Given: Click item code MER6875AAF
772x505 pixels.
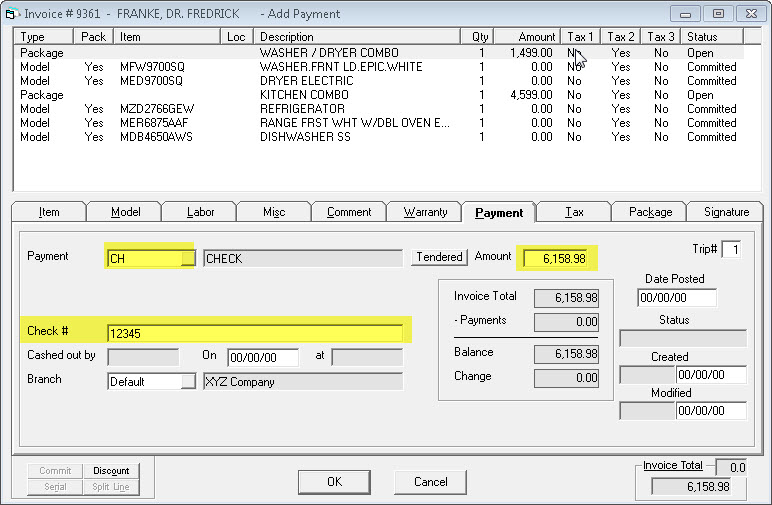Looking at the screenshot, I should [x=154, y=123].
